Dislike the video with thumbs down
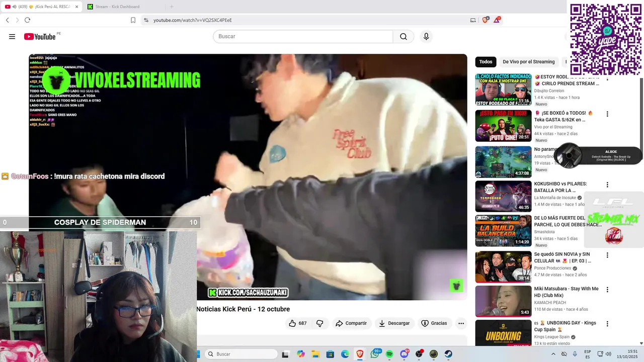 [x=319, y=323]
